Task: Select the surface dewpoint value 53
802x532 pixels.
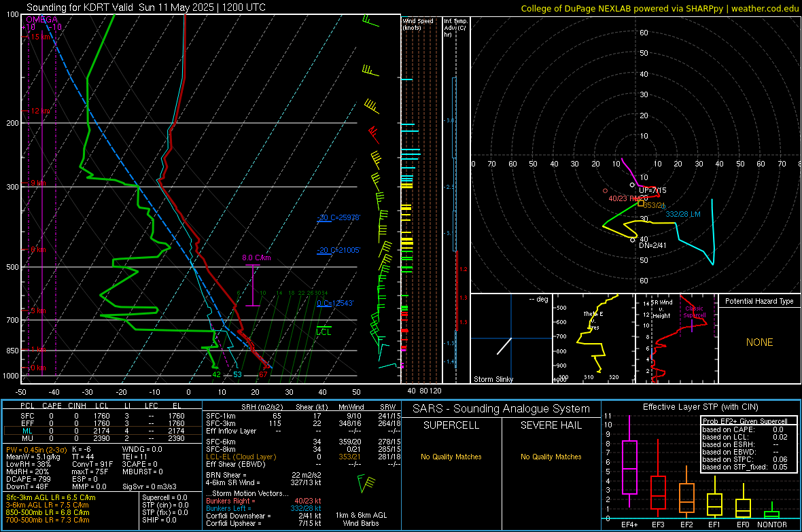Action: 237,374
